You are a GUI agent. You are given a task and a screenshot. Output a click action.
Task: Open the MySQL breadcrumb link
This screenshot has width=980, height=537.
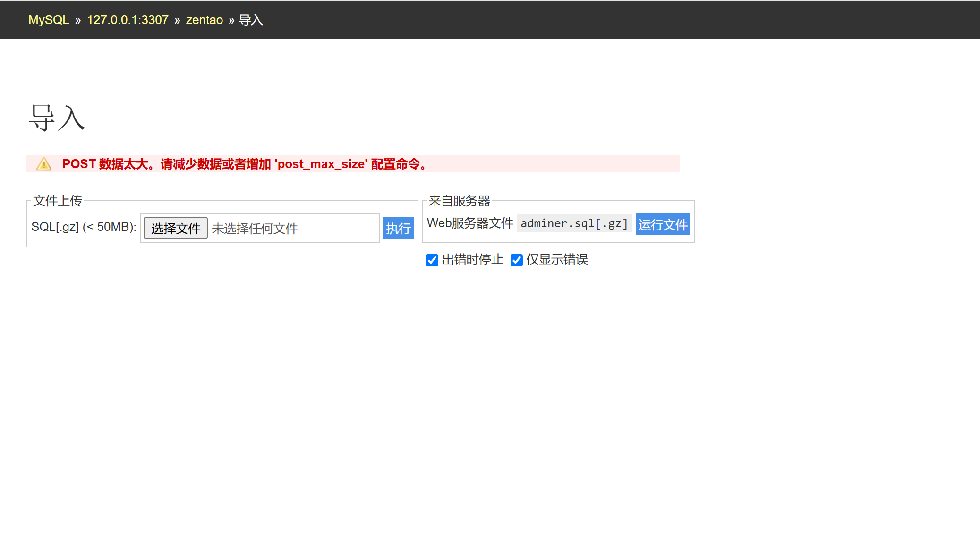pos(49,20)
